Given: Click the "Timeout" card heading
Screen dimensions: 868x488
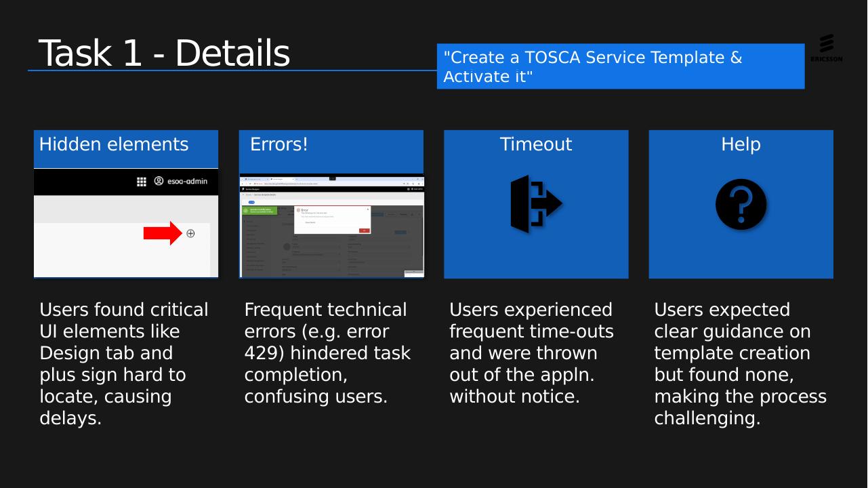Looking at the screenshot, I should point(536,144).
